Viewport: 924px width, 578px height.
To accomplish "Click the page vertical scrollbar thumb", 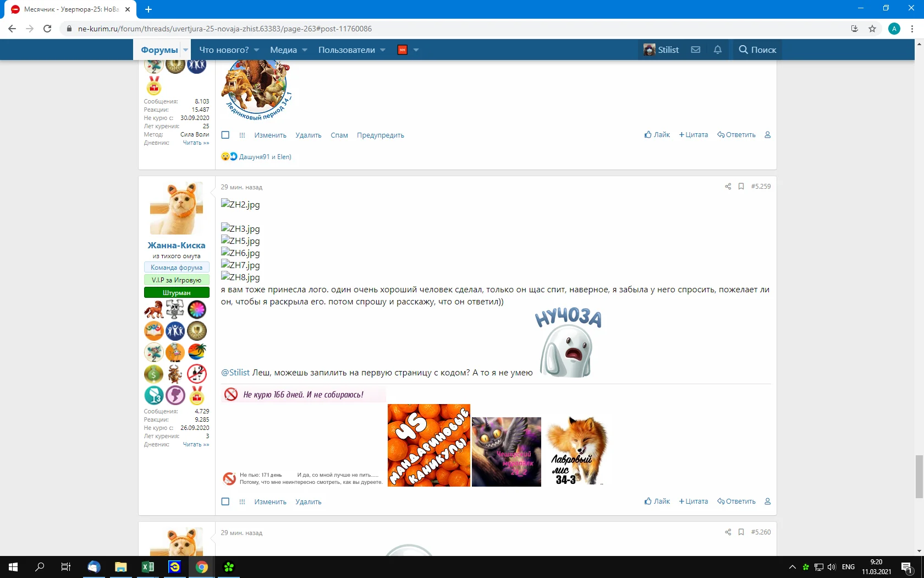I will click(919, 477).
